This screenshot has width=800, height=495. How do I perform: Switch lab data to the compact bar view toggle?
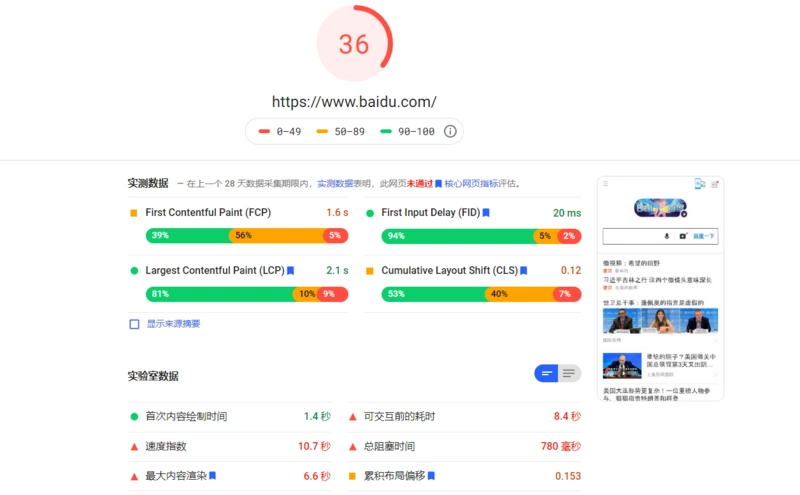coord(546,374)
